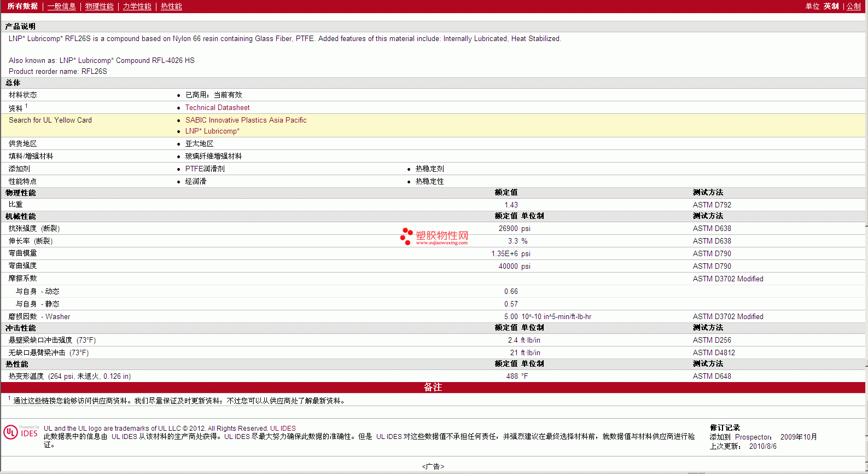
Task: Switch to the 力学性能 tab
Action: pos(137,6)
